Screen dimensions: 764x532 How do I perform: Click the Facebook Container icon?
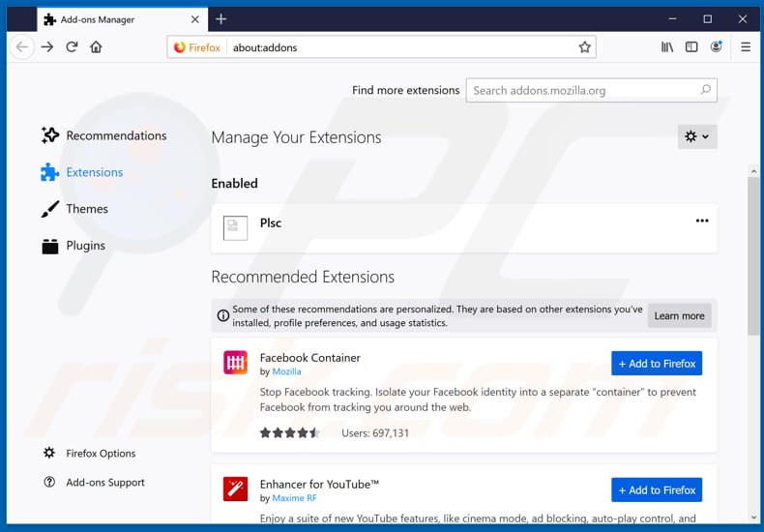(235, 363)
